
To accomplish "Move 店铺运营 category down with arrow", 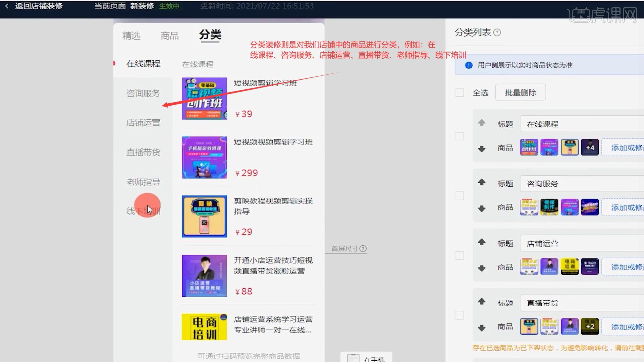I will pos(482,268).
